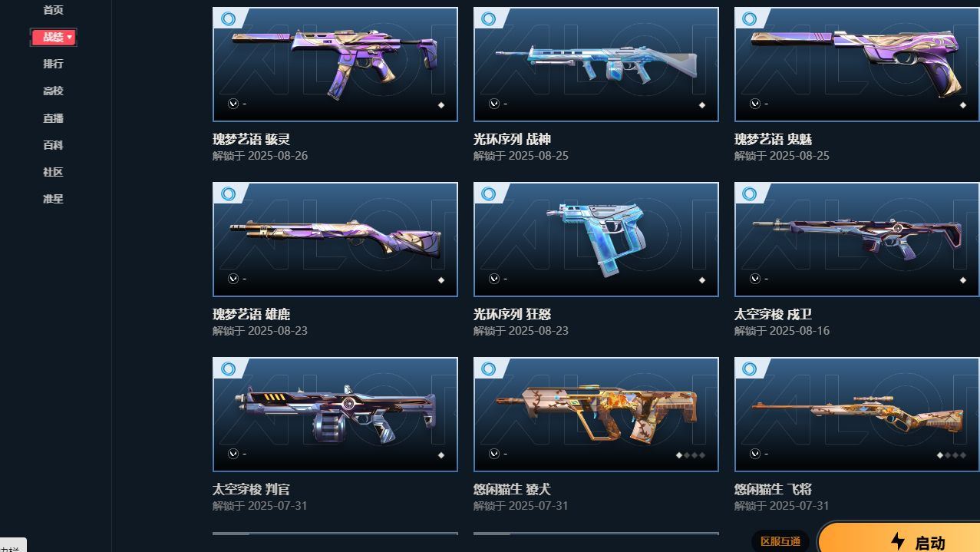The image size is (980, 552).
Task: Click the 启动 launch button
Action: click(x=899, y=537)
